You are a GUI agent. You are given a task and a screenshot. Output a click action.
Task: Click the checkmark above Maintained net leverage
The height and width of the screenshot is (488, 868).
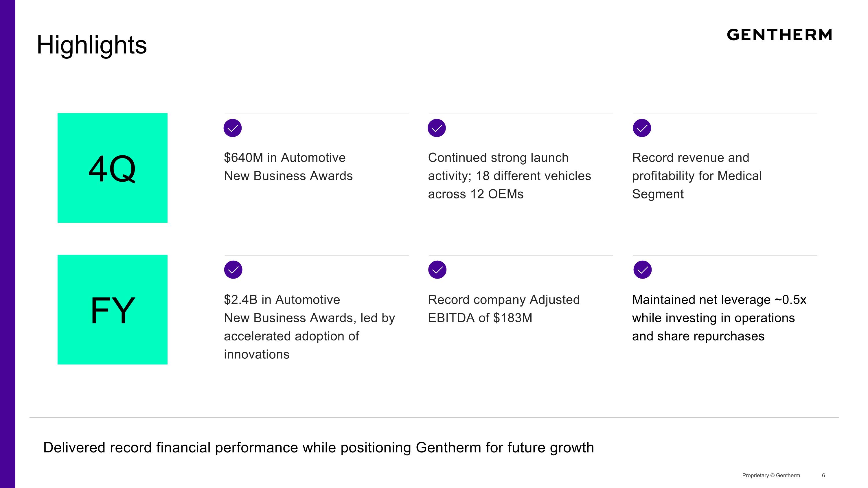click(643, 270)
